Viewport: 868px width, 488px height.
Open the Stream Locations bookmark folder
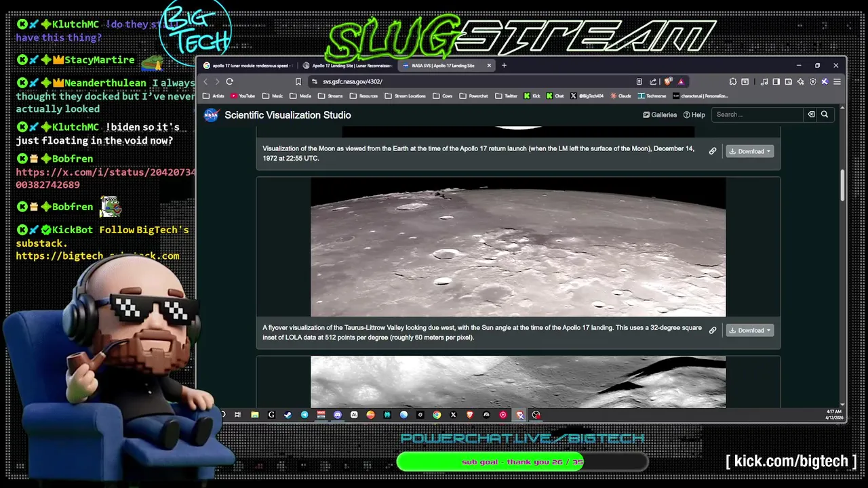(x=406, y=96)
